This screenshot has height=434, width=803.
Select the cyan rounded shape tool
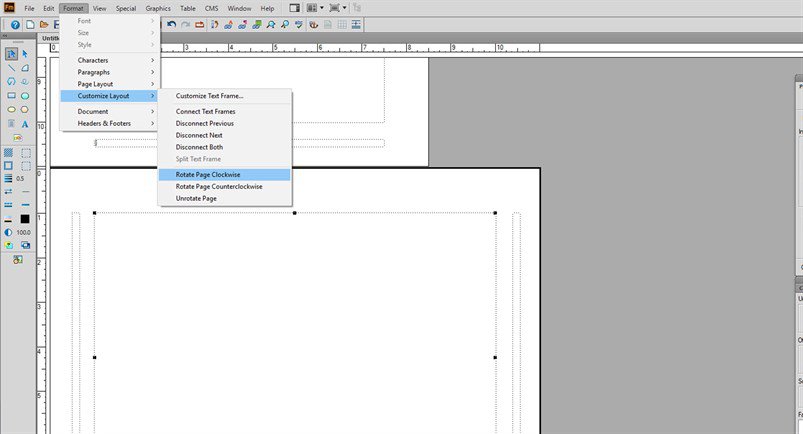pyautogui.click(x=25, y=96)
